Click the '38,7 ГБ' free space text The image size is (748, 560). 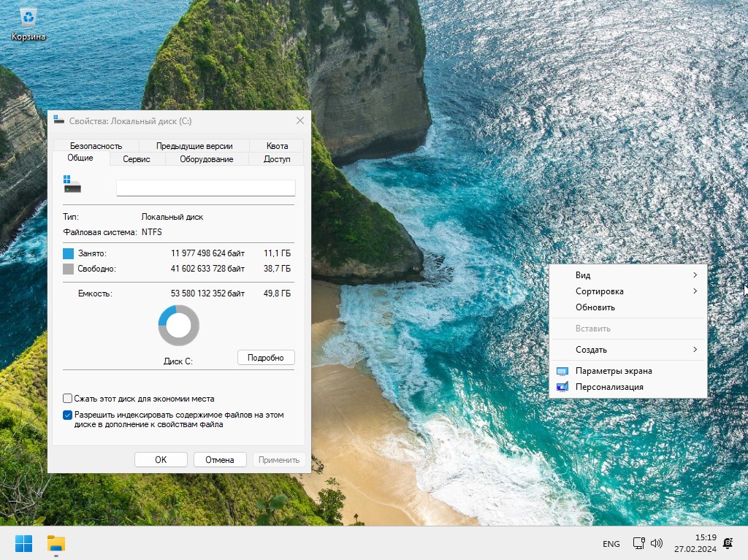click(x=277, y=269)
